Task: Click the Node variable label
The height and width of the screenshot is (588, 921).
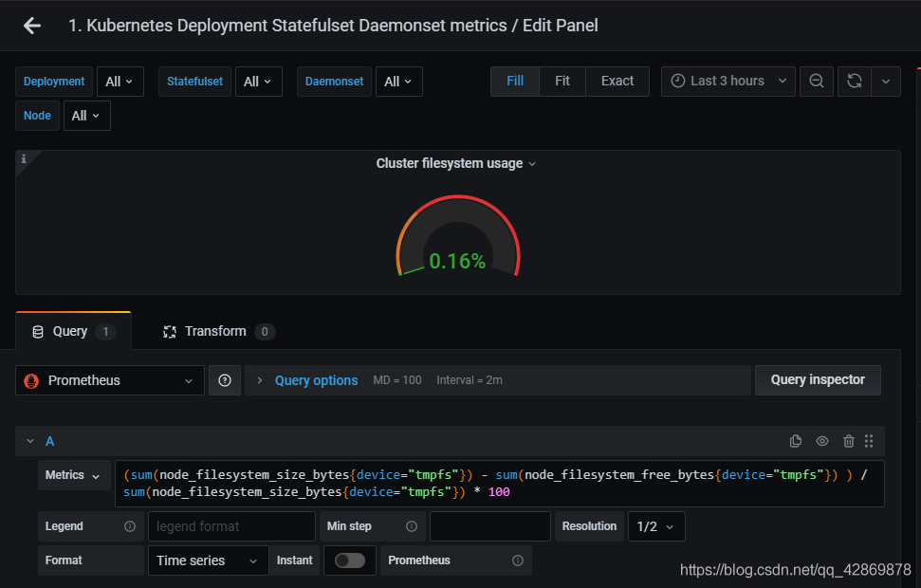Action: (37, 116)
